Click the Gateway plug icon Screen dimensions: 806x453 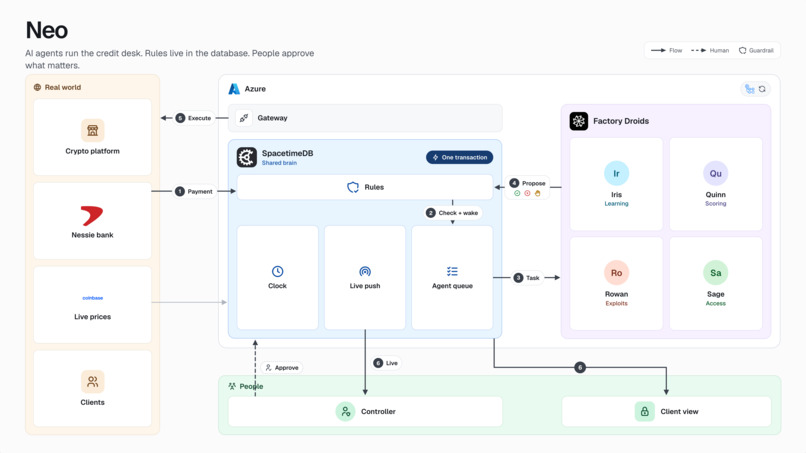[x=244, y=118]
